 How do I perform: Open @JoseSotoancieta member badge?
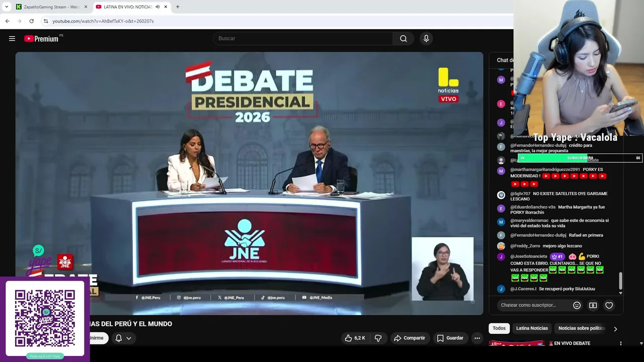pyautogui.click(x=556, y=256)
